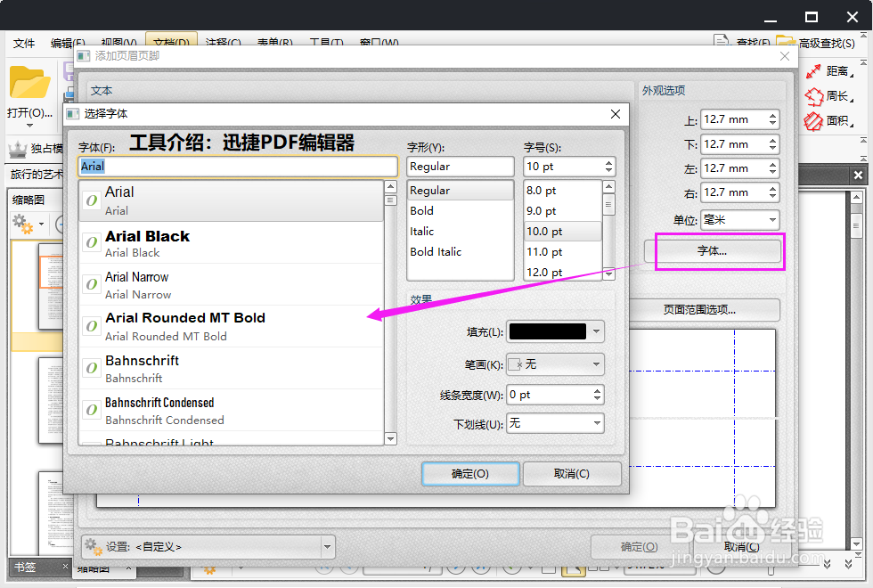Choose Bold font style

[x=460, y=211]
